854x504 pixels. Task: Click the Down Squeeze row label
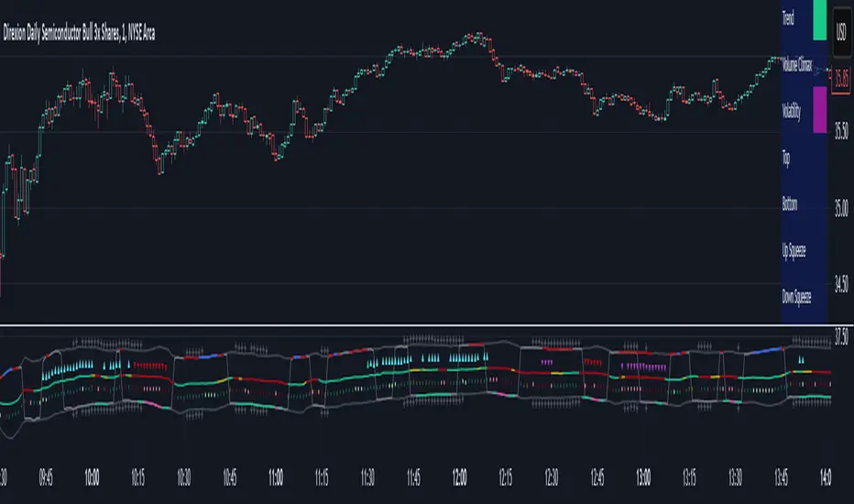pos(797,297)
